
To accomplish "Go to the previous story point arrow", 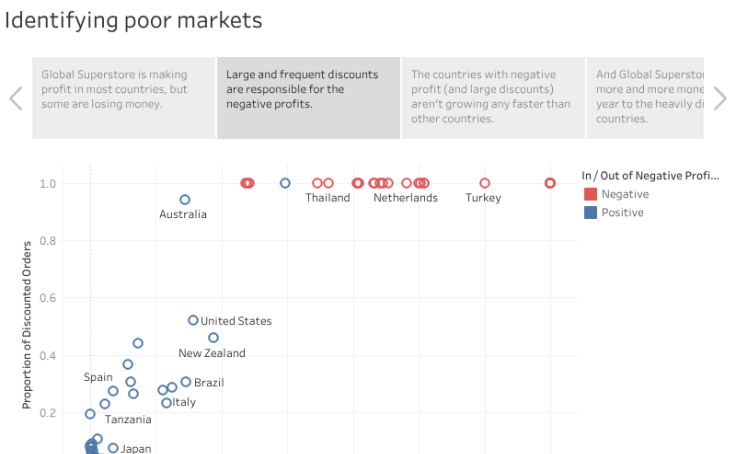I will tap(15, 98).
